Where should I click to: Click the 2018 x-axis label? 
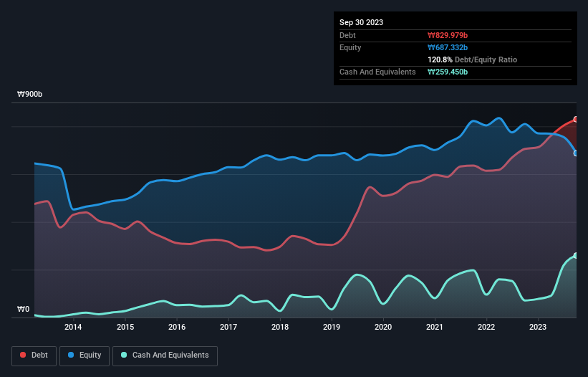[280, 327]
